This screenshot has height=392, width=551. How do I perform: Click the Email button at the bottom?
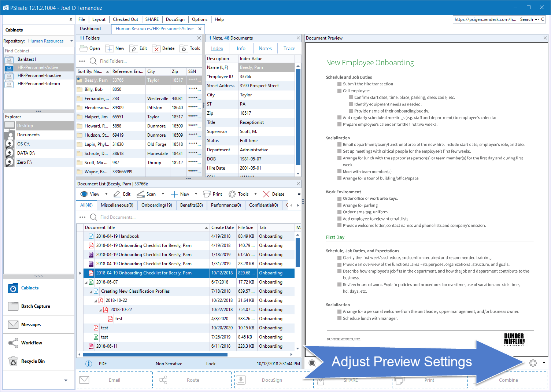(x=114, y=380)
